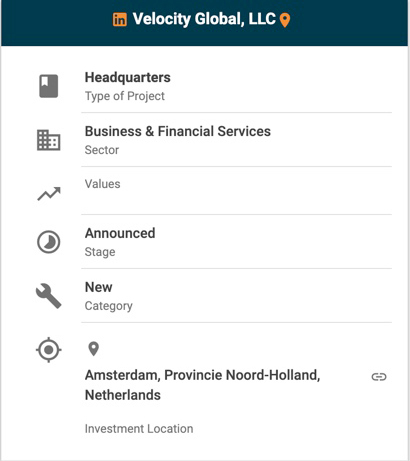410x461 pixels.
Task: Click the gray pin above Amsterdam address
Action: click(x=94, y=349)
